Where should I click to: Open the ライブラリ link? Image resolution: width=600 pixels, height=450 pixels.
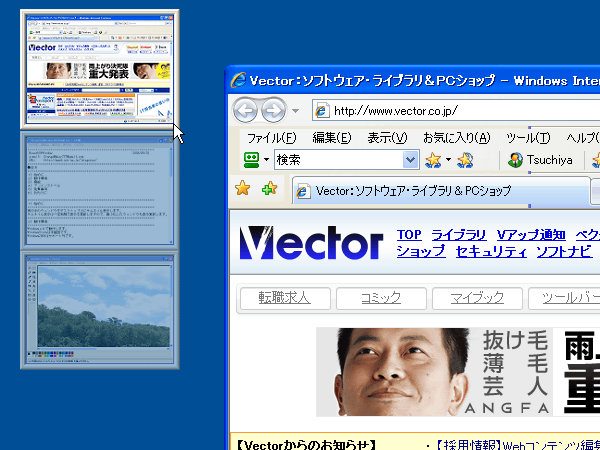pos(459,235)
